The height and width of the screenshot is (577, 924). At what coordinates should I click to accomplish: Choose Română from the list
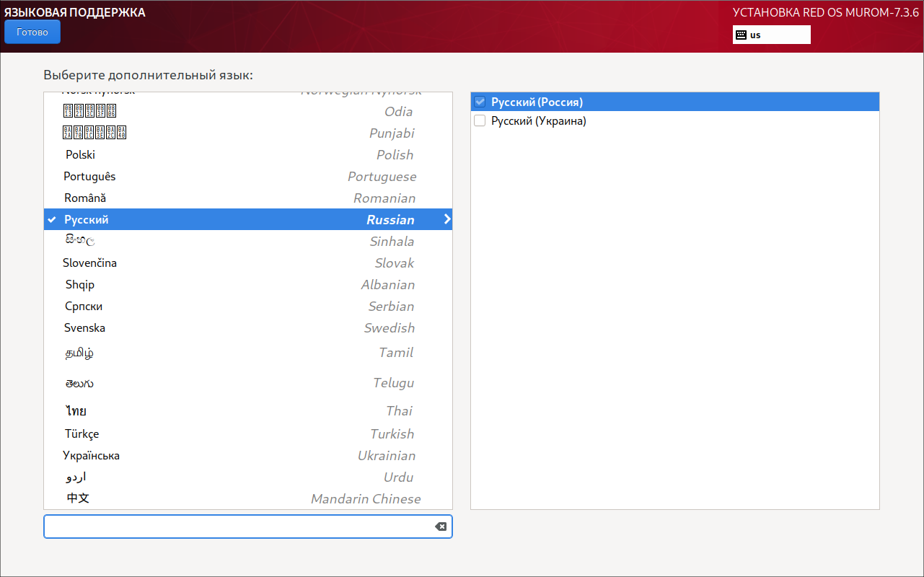(247, 198)
